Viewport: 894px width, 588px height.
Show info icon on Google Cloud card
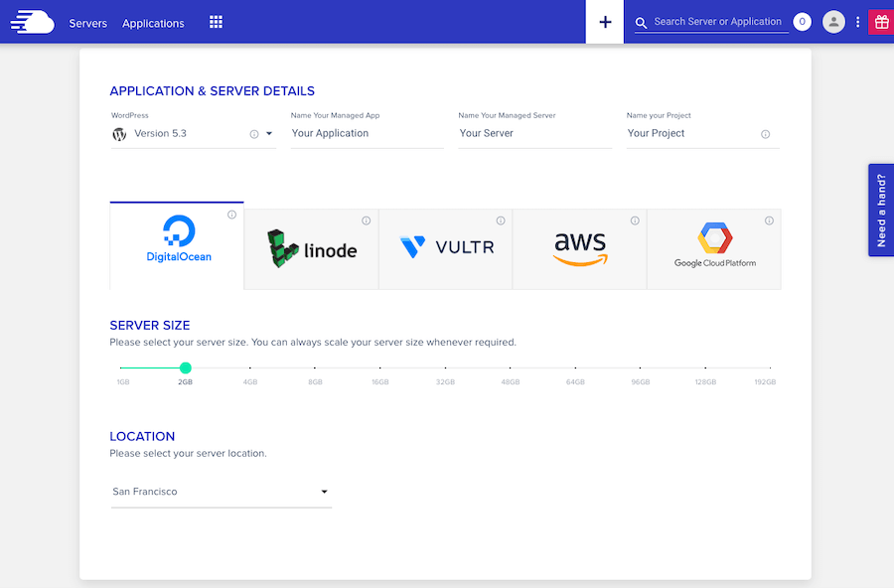769,220
